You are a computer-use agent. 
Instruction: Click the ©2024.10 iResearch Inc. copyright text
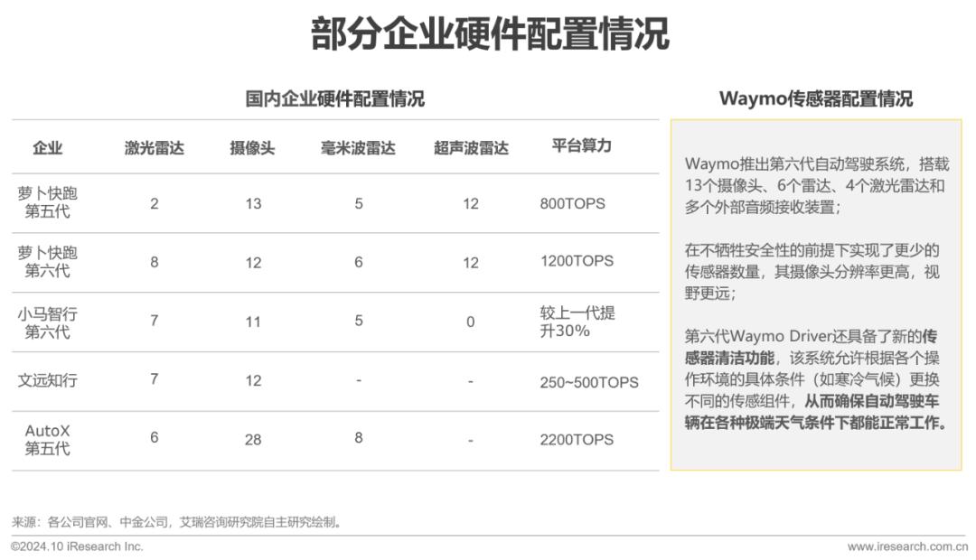coord(77,546)
